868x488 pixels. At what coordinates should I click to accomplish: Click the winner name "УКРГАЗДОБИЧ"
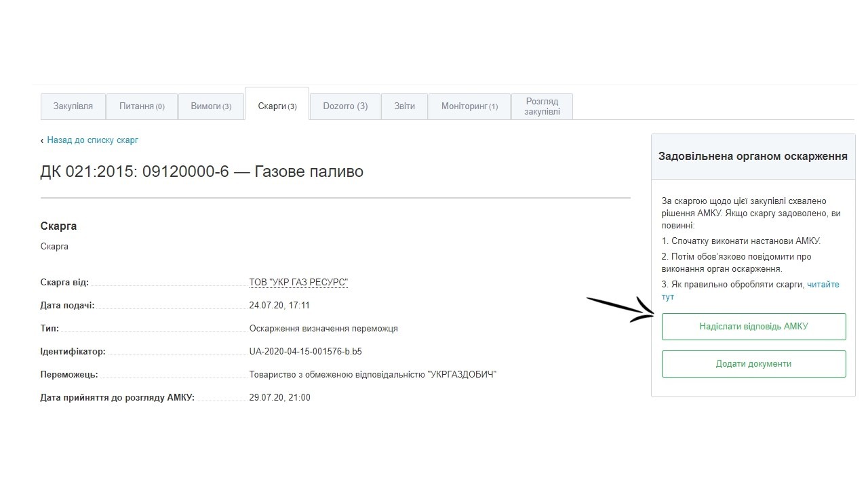pyautogui.click(x=373, y=375)
